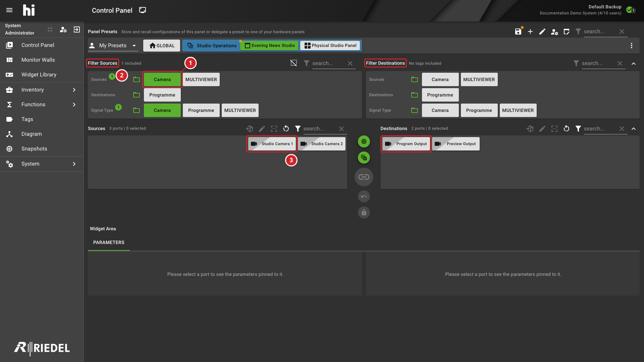Click the delegate preset to panel icon
Image resolution: width=644 pixels, height=362 pixels.
click(x=567, y=32)
